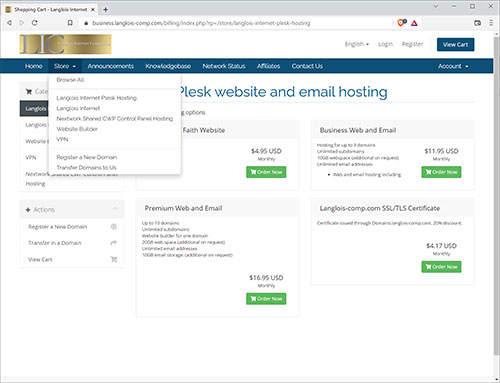Screen dimensions: 500x383
Task: Order Now for SSL/TLS Certificate
Action: pyautogui.click(x=441, y=267)
